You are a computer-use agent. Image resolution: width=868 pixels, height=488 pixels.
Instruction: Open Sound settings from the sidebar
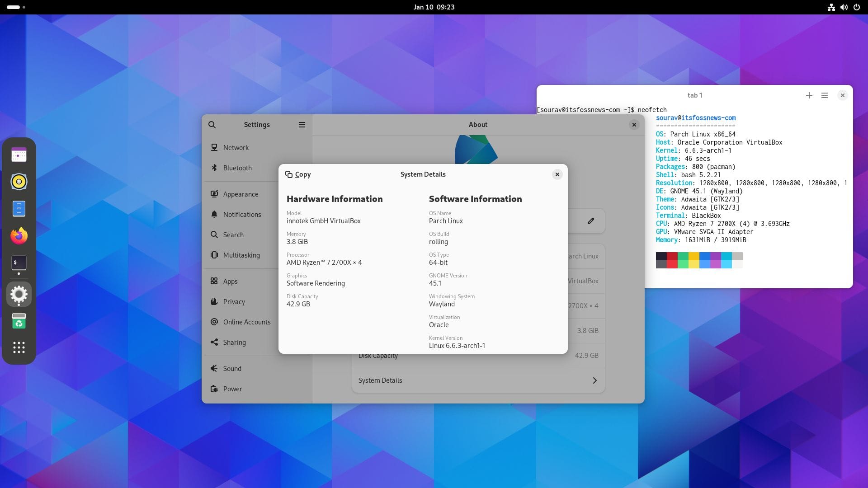click(x=232, y=368)
